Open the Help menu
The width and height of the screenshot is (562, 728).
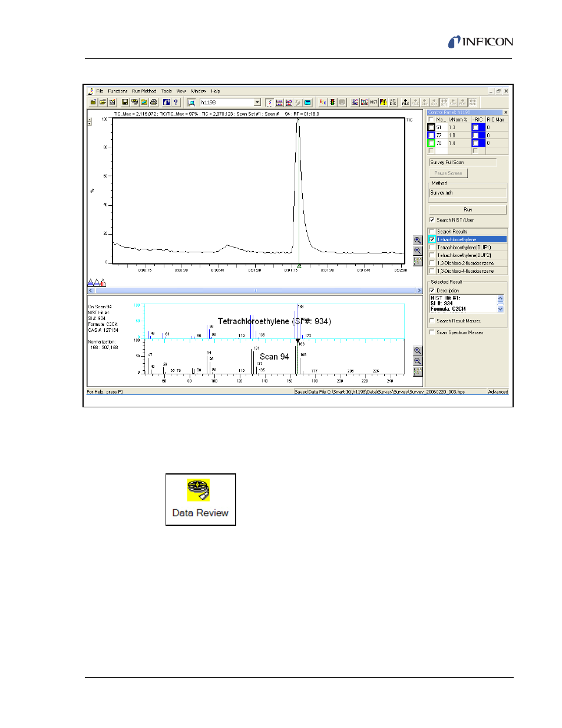point(216,91)
